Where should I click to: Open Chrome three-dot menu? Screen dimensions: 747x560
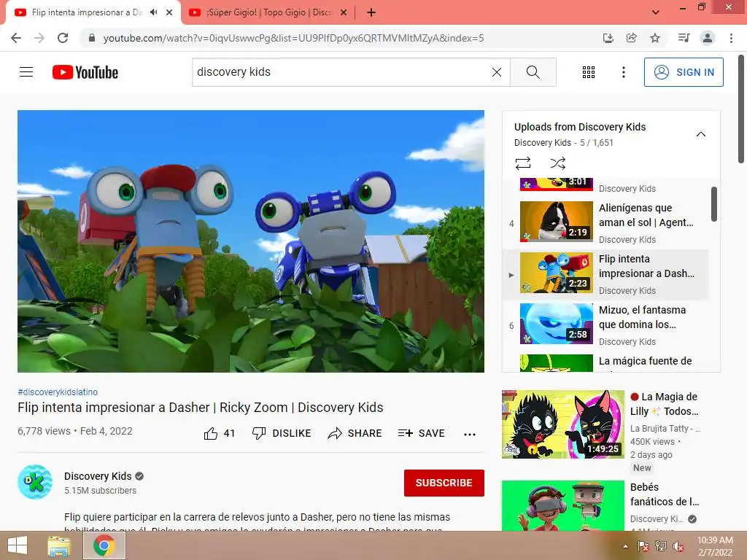point(731,38)
